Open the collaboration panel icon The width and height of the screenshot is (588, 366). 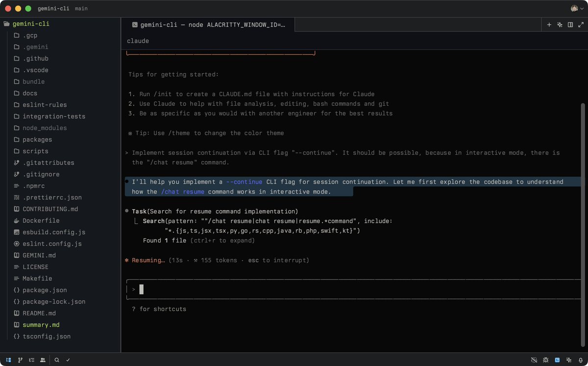(x=43, y=360)
